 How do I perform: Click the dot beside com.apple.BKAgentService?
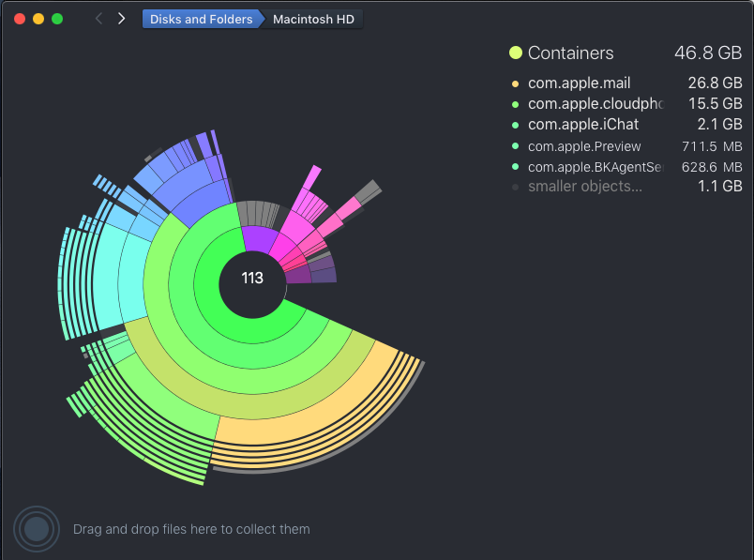click(x=514, y=166)
